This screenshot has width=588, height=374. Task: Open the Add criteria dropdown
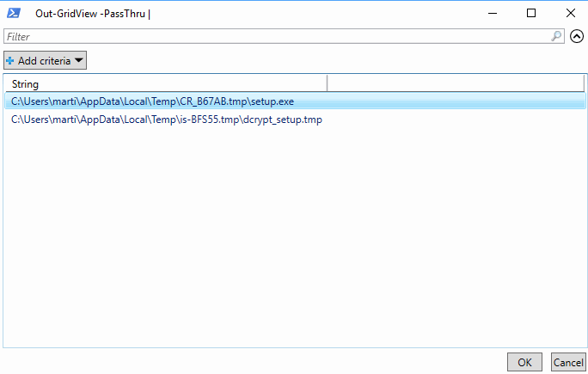tap(45, 60)
